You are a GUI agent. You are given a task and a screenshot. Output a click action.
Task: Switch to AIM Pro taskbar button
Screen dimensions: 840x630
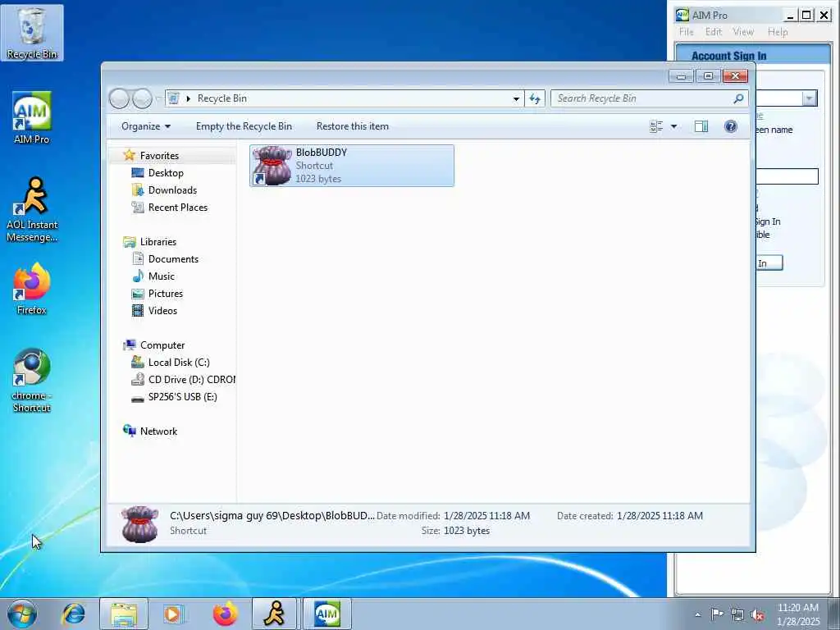(x=326, y=614)
